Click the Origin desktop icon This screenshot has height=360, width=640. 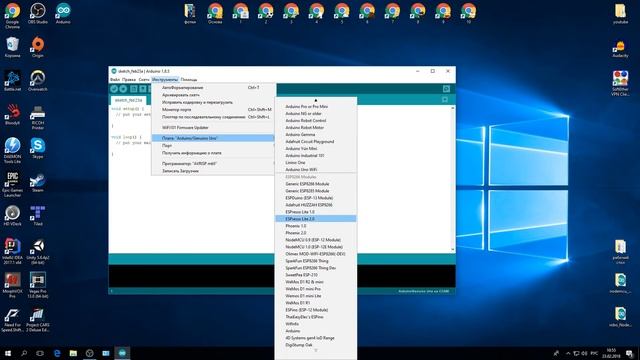coord(38,47)
